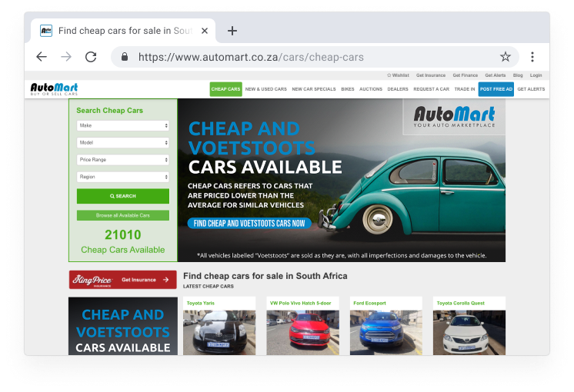Click the AutoMart favicon on the tab
Screen dimensions: 574x392
[x=46, y=31]
